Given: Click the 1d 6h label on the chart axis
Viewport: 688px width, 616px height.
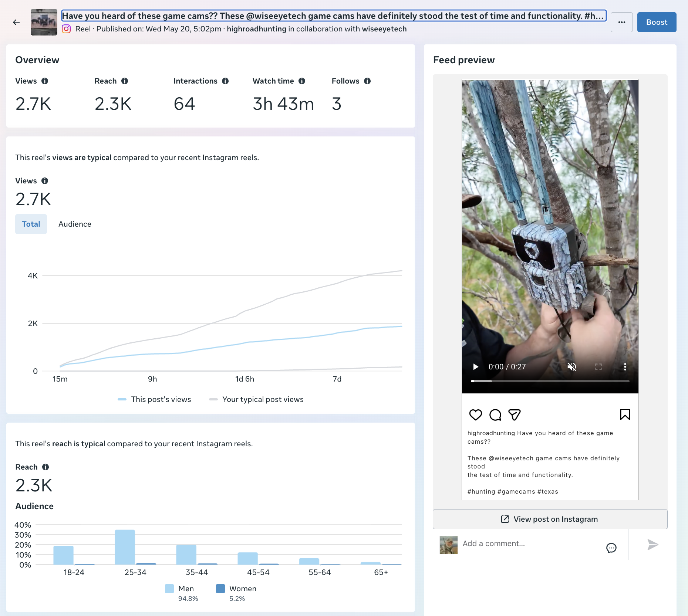Looking at the screenshot, I should (245, 379).
